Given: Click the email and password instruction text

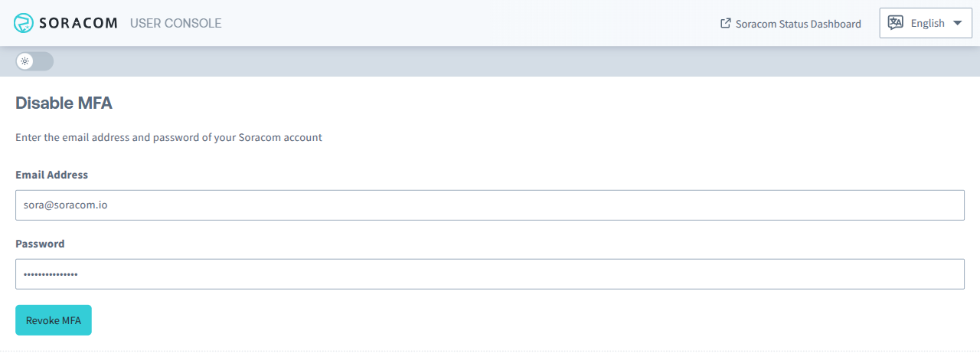Looking at the screenshot, I should coord(168,138).
